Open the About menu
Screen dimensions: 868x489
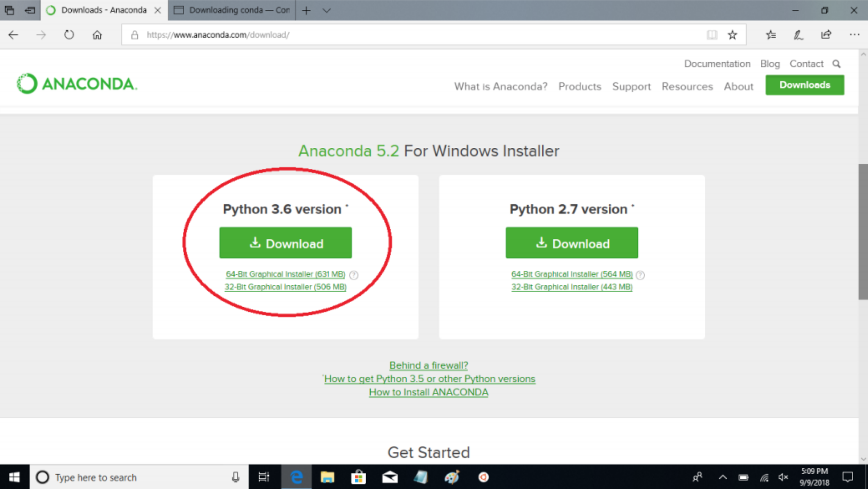coord(738,86)
